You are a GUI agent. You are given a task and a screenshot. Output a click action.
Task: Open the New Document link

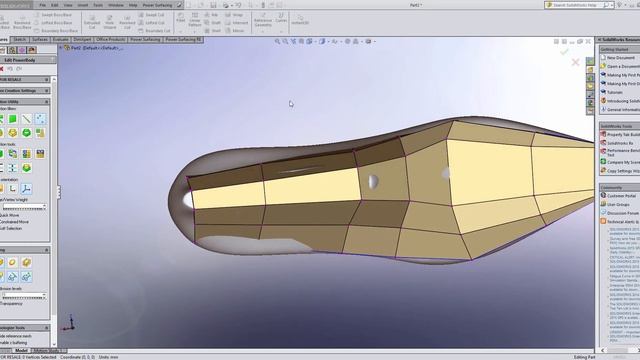[620, 58]
